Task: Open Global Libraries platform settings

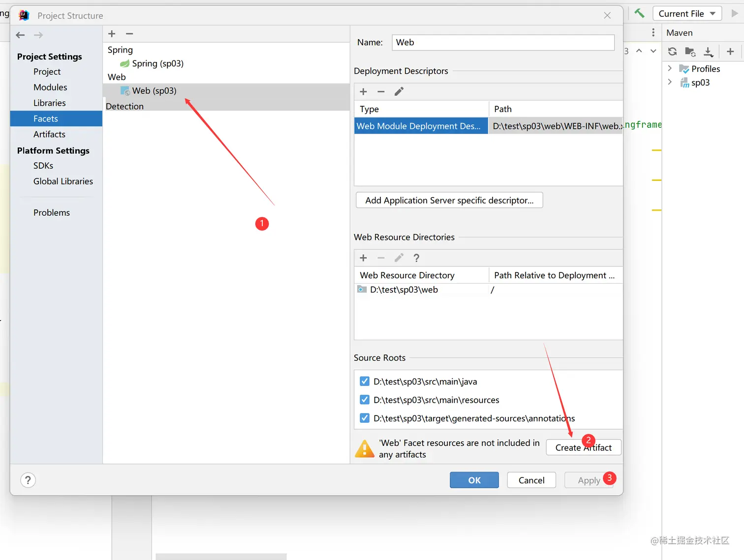Action: 63,181
